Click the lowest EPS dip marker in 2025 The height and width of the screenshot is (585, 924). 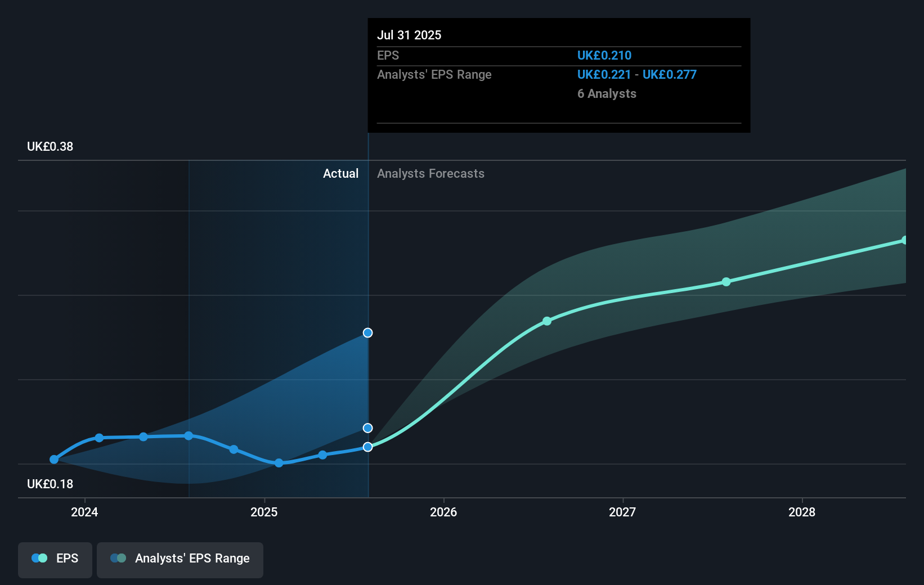tap(279, 463)
